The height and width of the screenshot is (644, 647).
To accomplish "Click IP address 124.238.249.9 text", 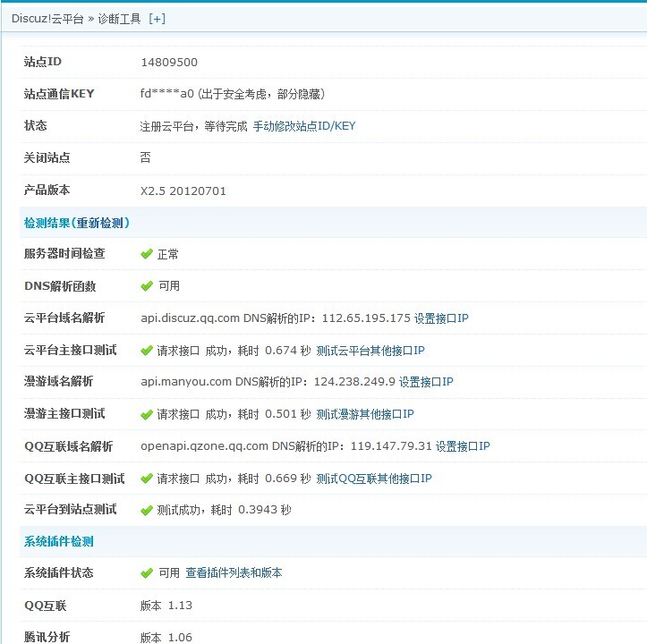I will pos(354,382).
